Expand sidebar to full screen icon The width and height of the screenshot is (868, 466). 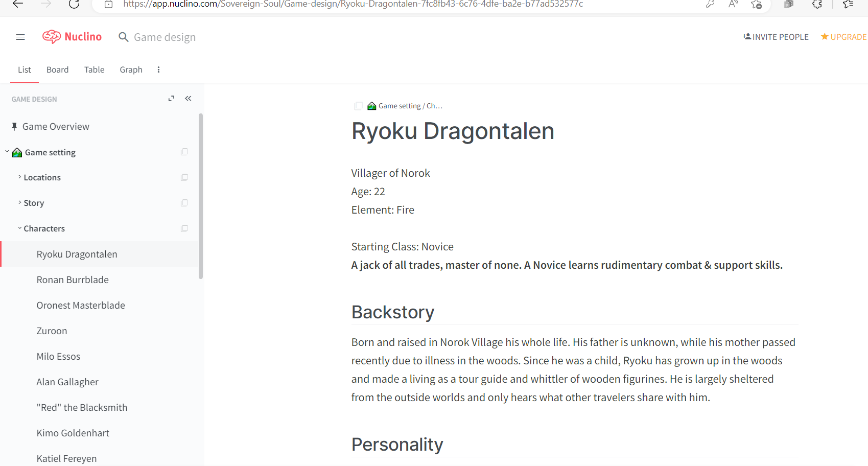coord(171,99)
